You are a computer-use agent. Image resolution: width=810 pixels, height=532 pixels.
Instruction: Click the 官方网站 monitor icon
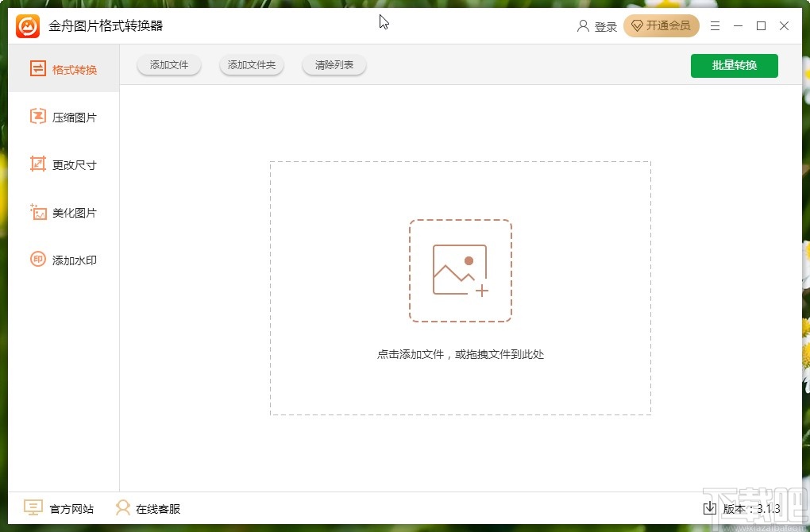33,508
